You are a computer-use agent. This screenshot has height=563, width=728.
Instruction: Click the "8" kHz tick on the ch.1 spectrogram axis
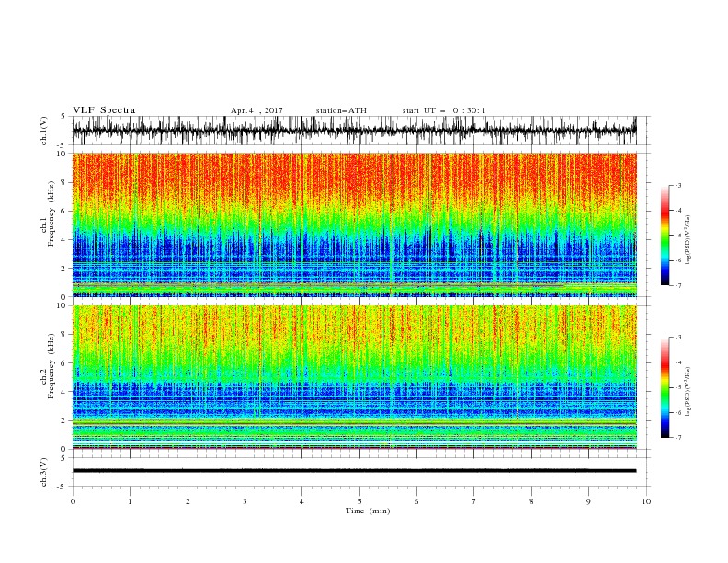(64, 182)
